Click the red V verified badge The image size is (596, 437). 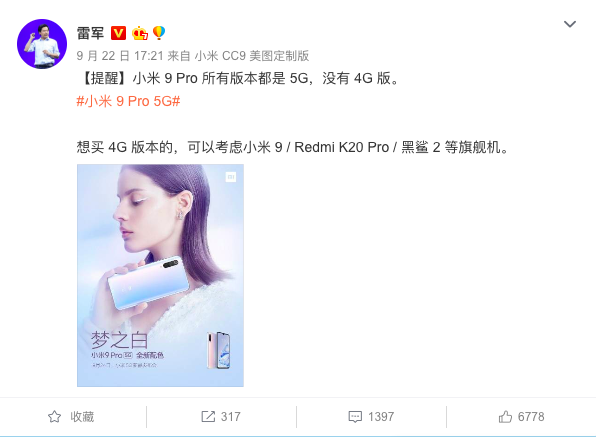tap(118, 33)
